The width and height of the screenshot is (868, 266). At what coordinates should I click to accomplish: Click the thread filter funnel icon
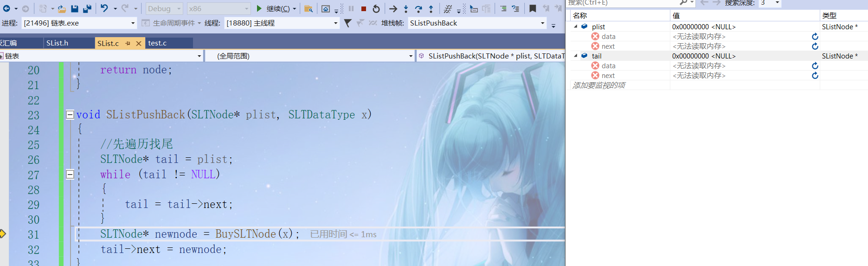pyautogui.click(x=347, y=23)
